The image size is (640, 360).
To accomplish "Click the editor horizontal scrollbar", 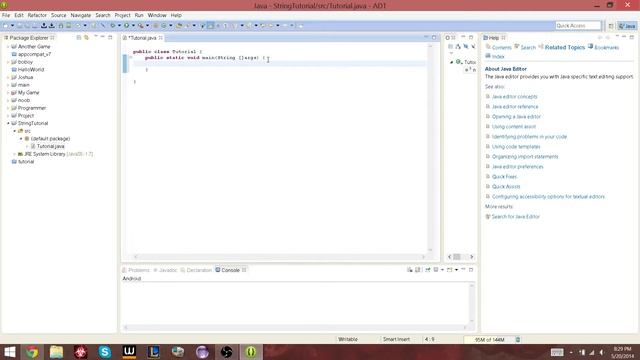I will (279, 257).
